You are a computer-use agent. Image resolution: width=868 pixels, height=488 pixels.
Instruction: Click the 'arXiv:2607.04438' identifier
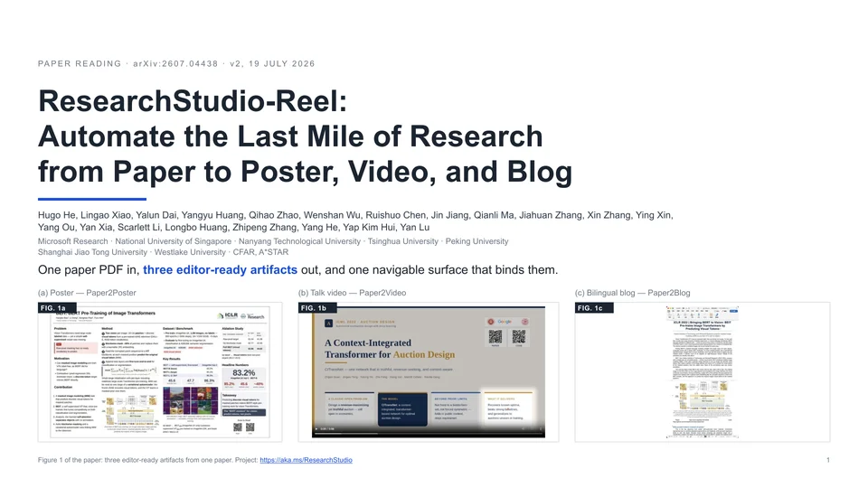[175, 63]
